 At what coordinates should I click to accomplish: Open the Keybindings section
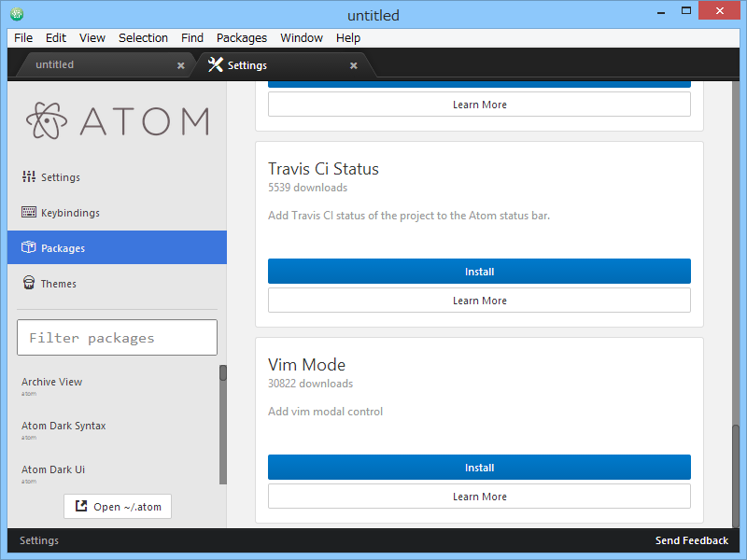coord(118,213)
